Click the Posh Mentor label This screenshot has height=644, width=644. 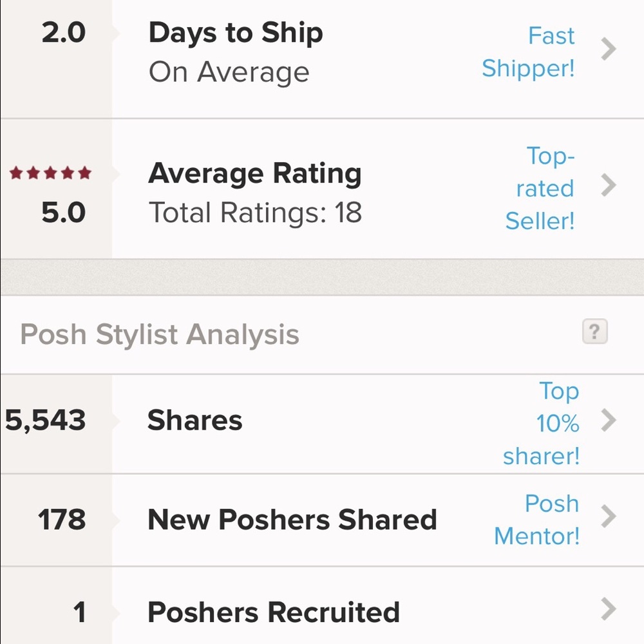coord(537,520)
